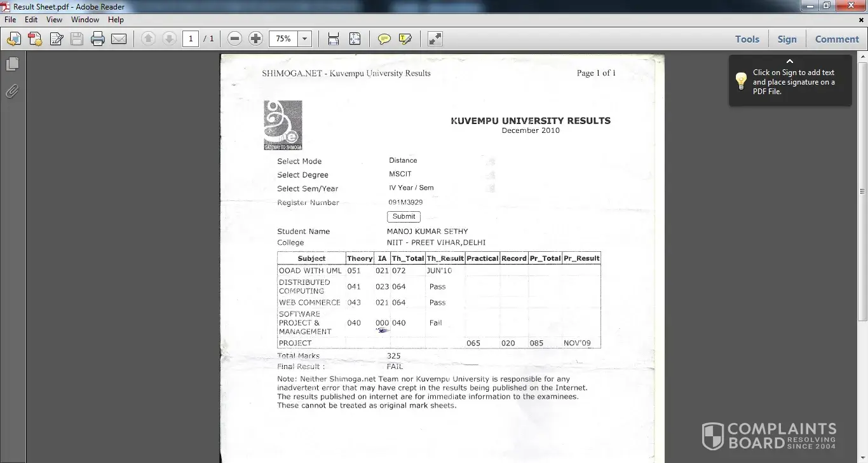Image resolution: width=868 pixels, height=463 pixels.
Task: Click the "MSCIT" degree value
Action: tap(400, 174)
